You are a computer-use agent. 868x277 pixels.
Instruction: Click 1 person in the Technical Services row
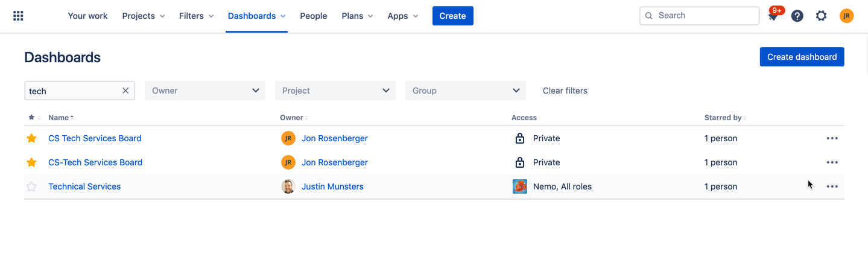(x=721, y=186)
